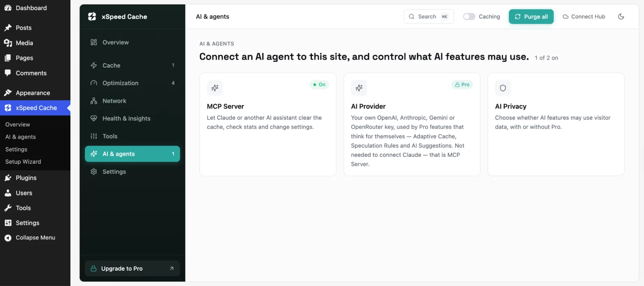Click the AI Provider card sparkle icon
Screen dimensions: 644x286
click(359, 88)
